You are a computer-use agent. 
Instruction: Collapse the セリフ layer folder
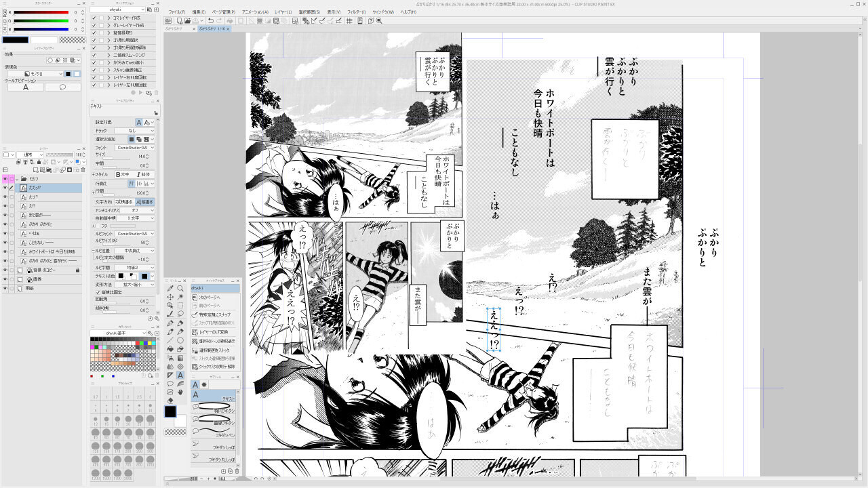tap(16, 179)
